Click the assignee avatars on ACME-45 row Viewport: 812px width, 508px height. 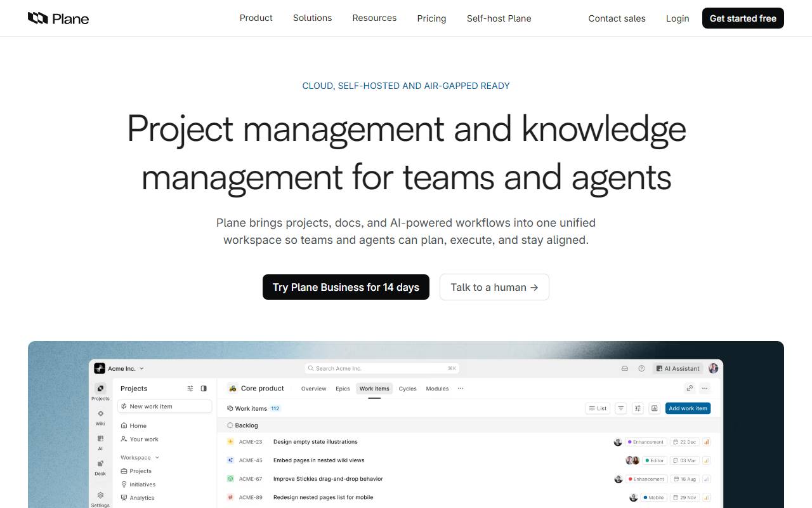click(632, 460)
